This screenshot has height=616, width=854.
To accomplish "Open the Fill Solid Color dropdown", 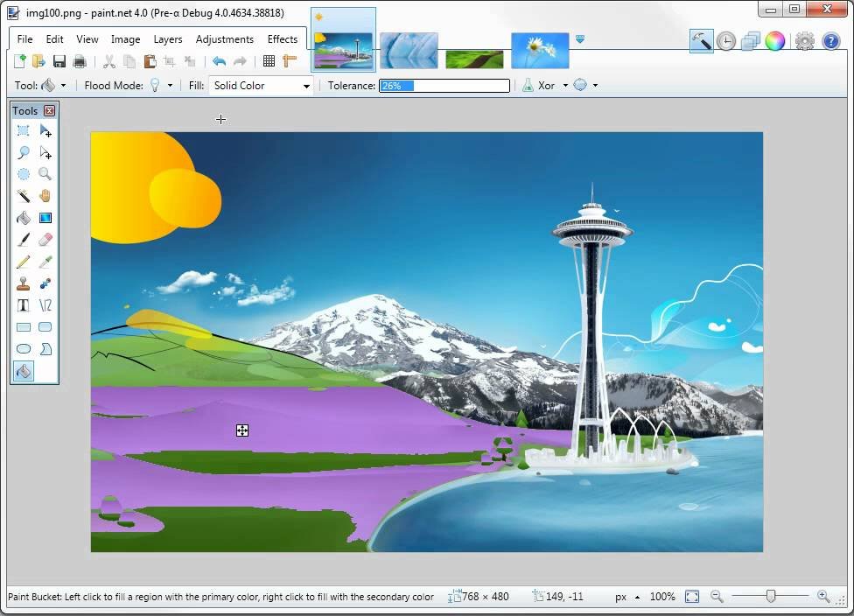I will 262,86.
